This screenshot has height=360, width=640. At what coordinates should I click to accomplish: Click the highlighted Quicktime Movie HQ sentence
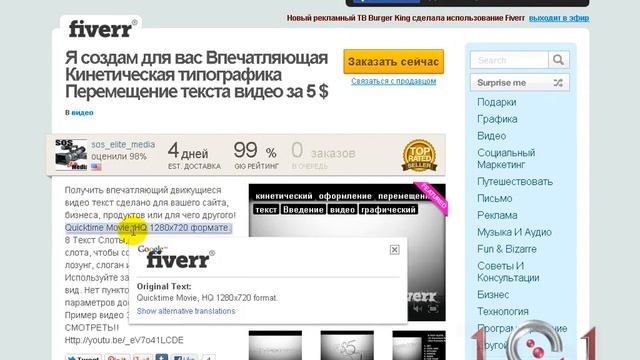tap(148, 227)
